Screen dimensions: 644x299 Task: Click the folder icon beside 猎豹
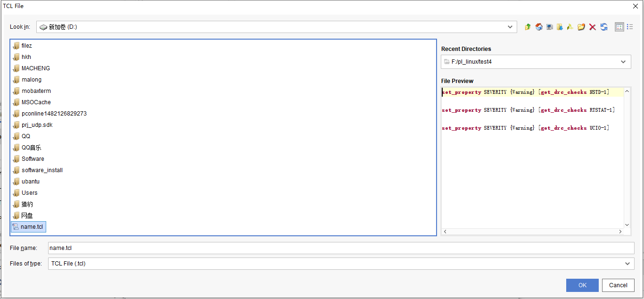(16, 204)
